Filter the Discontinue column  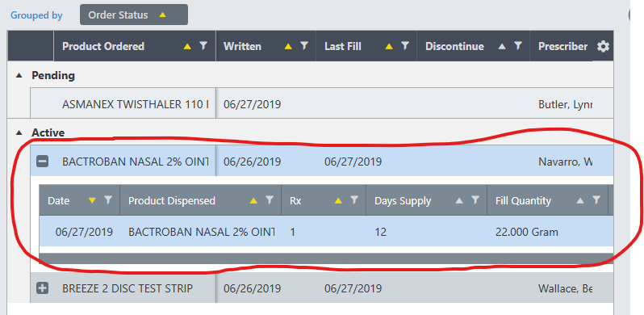[x=518, y=46]
